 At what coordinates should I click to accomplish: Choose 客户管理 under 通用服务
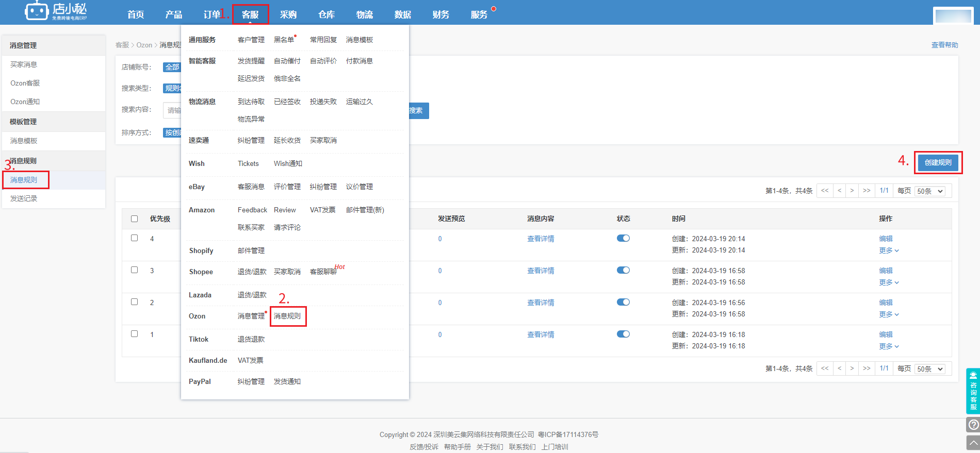(251, 40)
